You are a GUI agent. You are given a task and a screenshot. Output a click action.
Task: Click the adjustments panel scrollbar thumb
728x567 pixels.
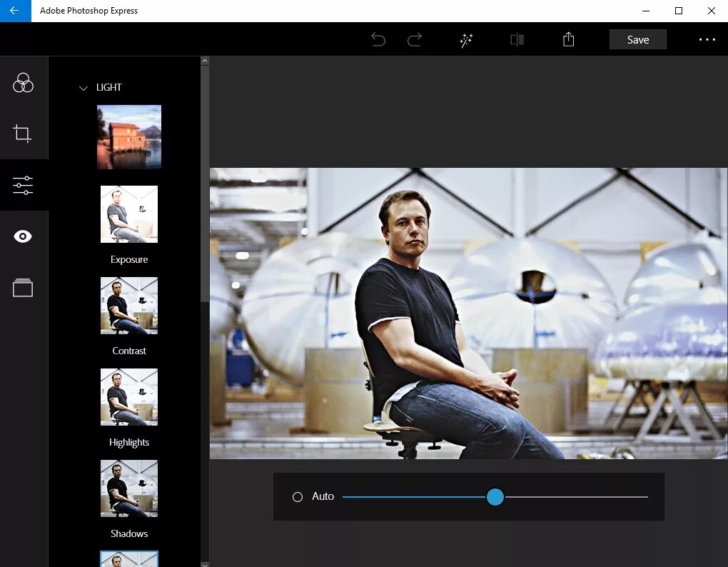pos(205,184)
